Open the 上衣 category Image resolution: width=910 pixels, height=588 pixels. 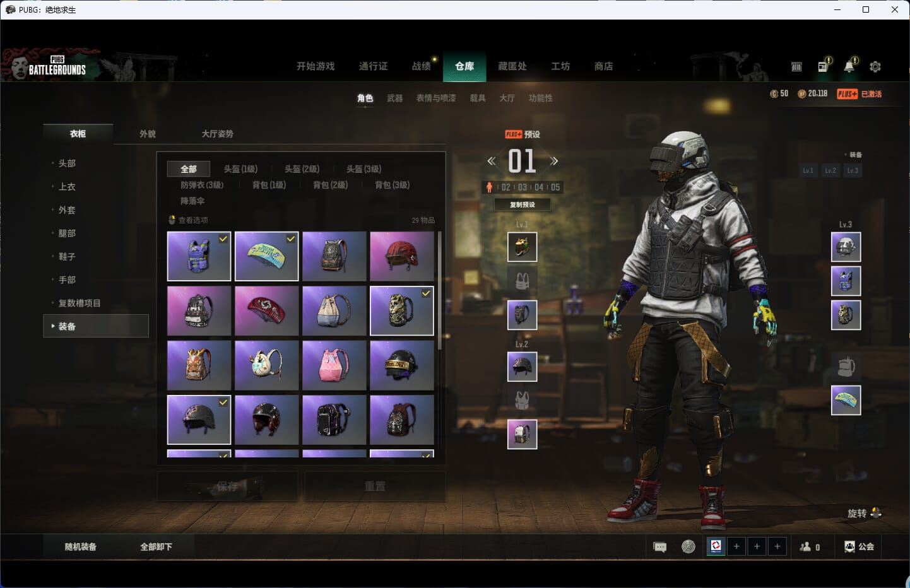click(x=67, y=187)
